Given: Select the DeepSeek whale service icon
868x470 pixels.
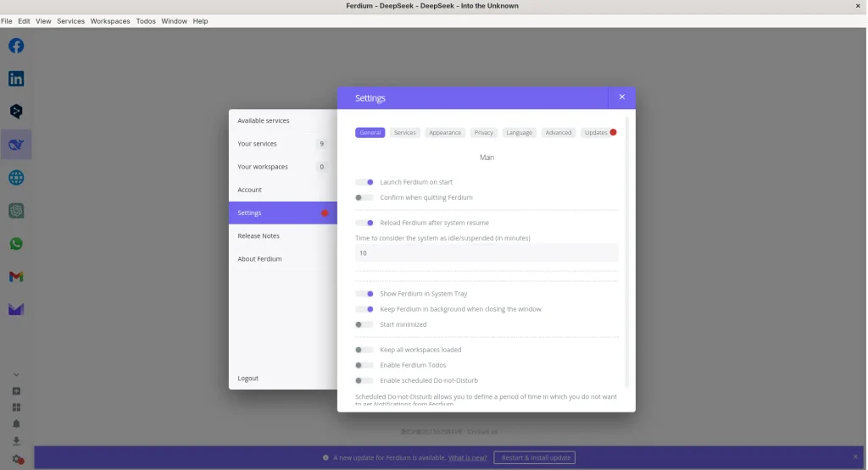Looking at the screenshot, I should coord(16,144).
